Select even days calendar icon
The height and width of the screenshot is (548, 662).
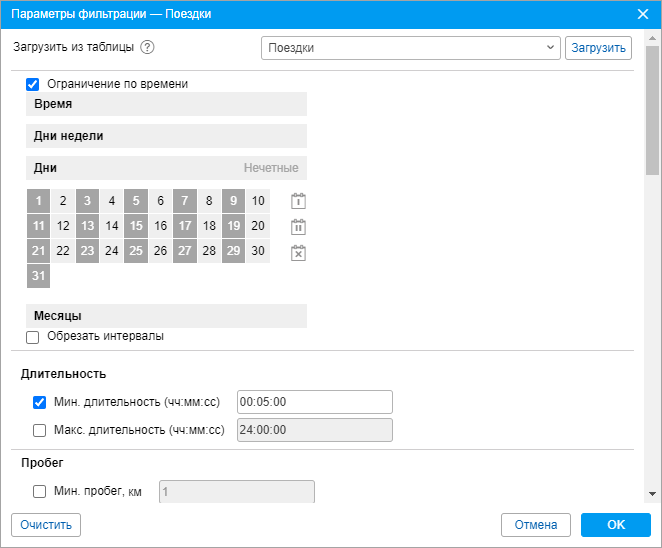297,227
